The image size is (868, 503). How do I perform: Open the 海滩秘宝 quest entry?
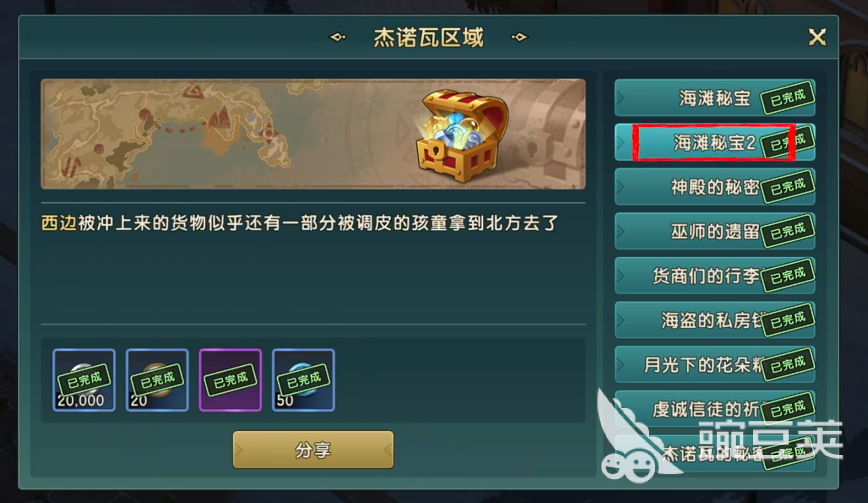[715, 98]
